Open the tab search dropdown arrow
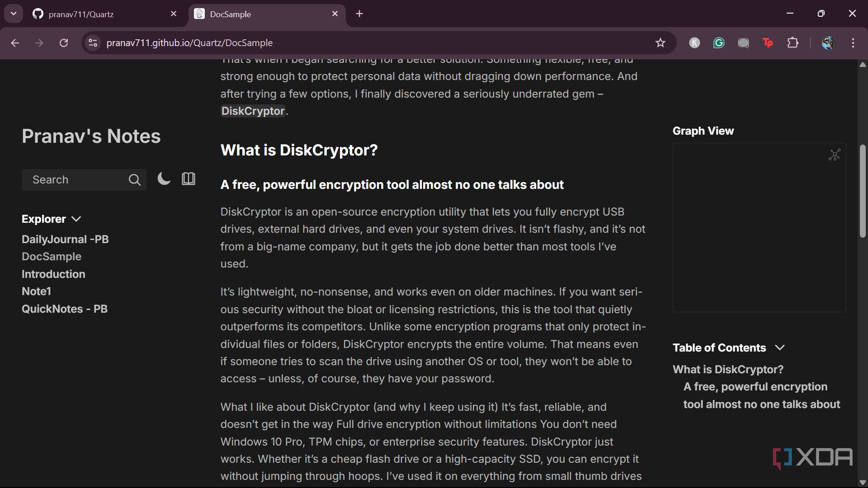Screen dimensions: 868x488 (x=14, y=14)
